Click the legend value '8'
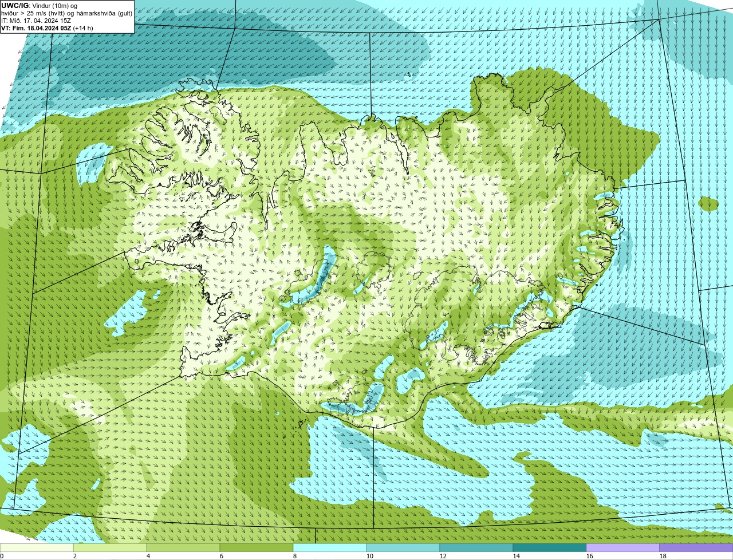The width and height of the screenshot is (733, 560). point(295,556)
